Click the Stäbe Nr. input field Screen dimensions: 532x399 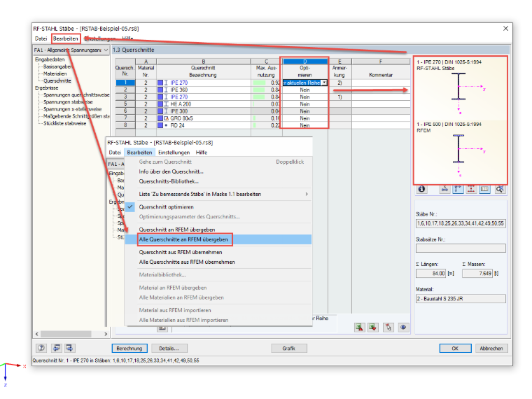(x=461, y=223)
